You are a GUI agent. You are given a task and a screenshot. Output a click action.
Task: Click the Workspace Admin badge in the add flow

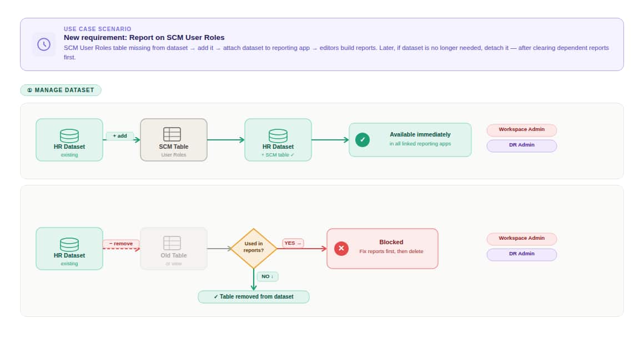[x=522, y=130]
